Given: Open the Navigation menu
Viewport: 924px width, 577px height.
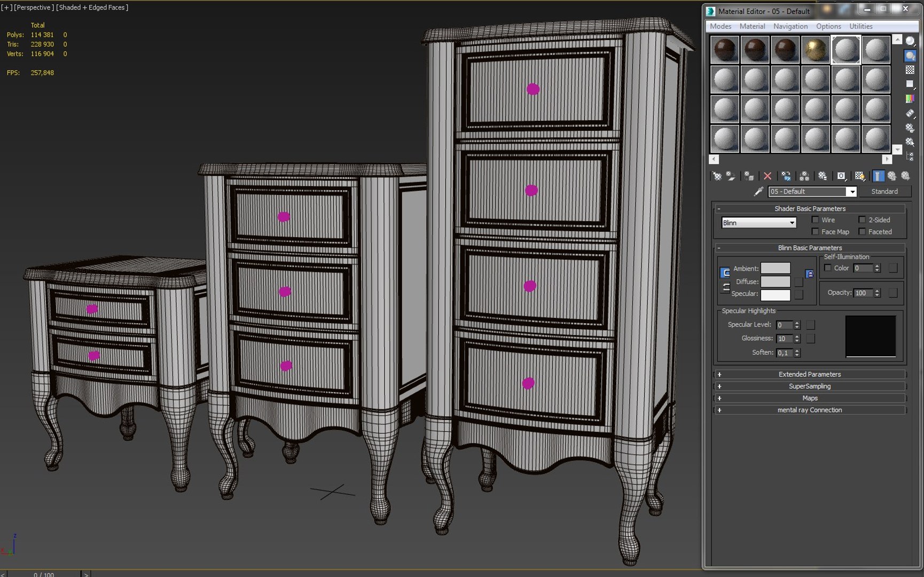Looking at the screenshot, I should [x=790, y=26].
